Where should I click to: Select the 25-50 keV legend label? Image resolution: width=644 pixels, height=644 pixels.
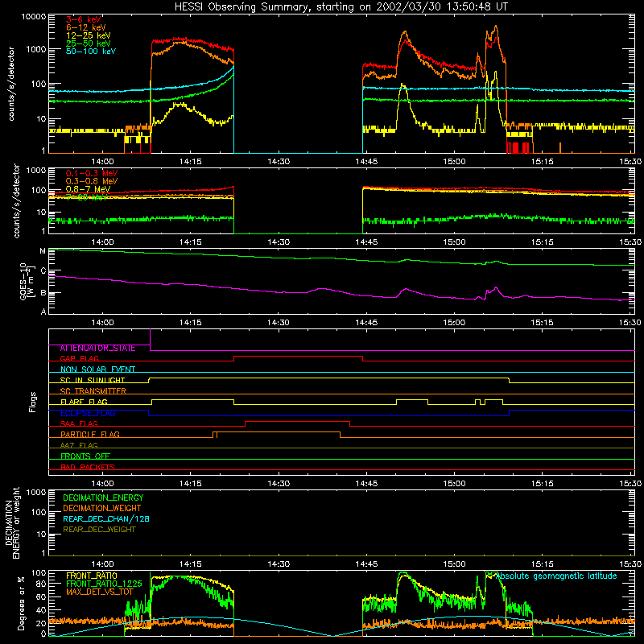(89, 43)
